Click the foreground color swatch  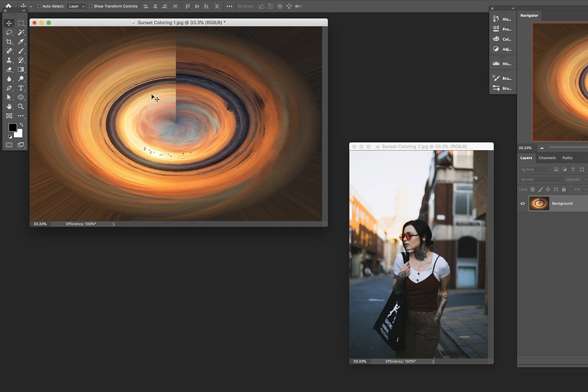coord(12,128)
